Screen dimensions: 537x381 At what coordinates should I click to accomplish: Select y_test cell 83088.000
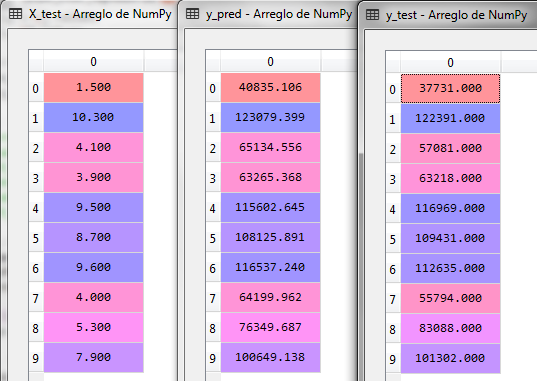451,328
